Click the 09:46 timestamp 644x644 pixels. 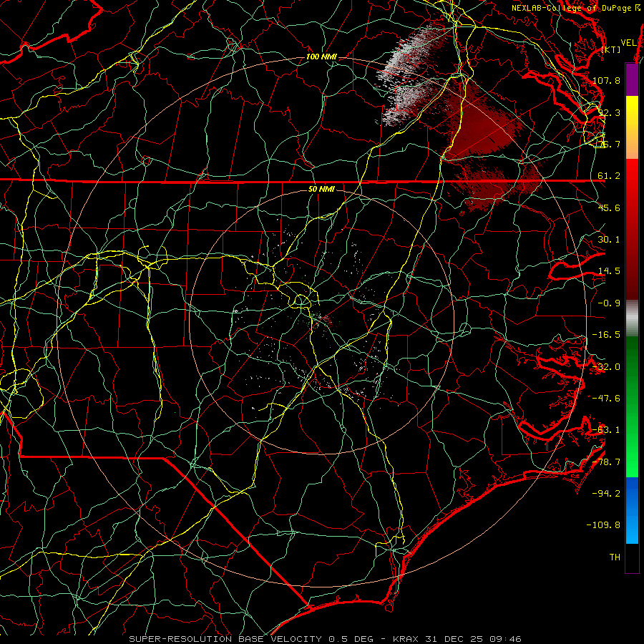507,639
